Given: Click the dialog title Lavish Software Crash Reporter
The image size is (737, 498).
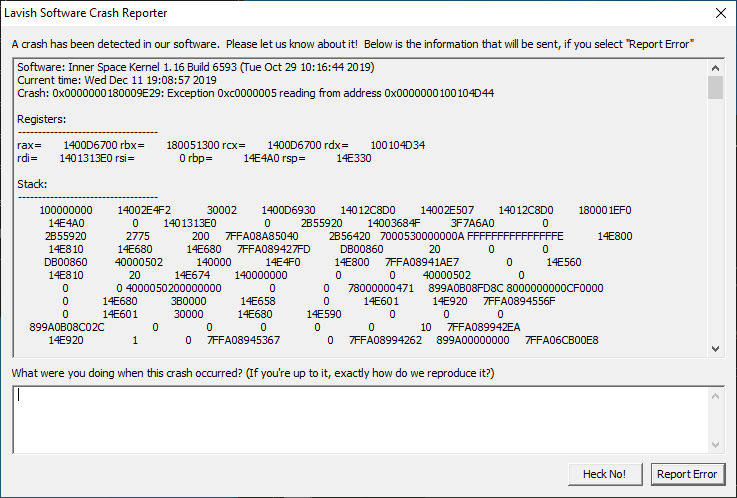Looking at the screenshot, I should tap(86, 13).
